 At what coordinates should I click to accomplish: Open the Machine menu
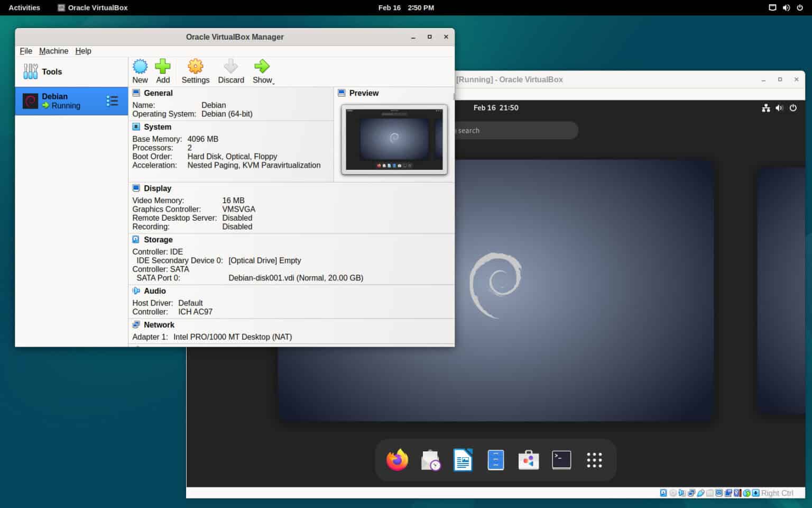click(x=53, y=51)
